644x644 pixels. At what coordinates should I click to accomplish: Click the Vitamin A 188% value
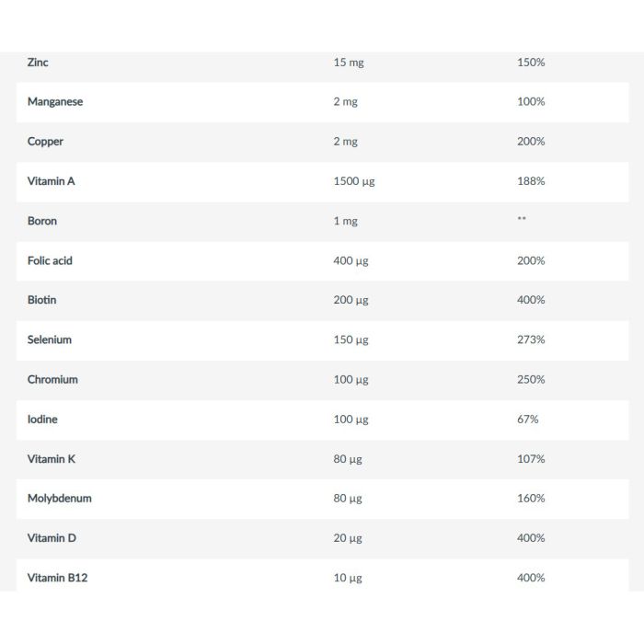point(531,181)
